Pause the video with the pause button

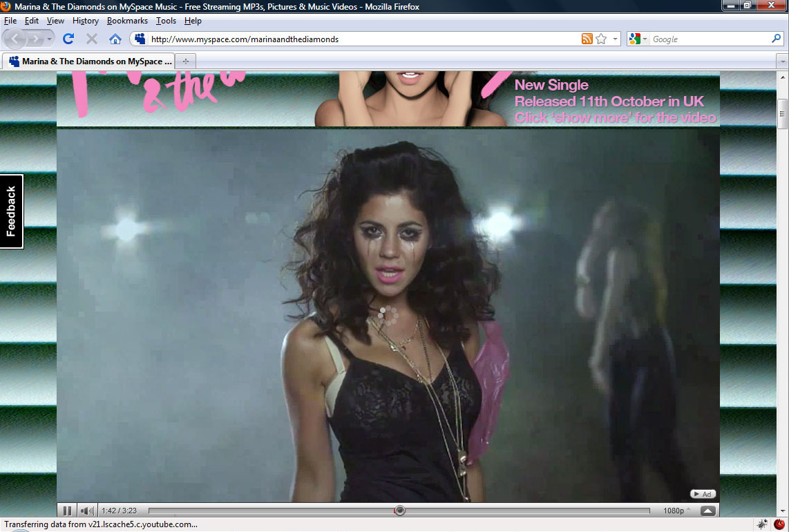tap(67, 511)
